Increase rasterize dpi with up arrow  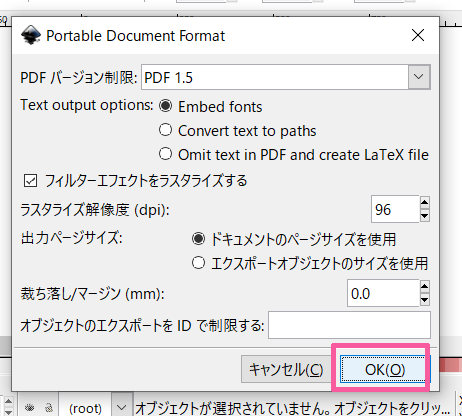pos(424,202)
